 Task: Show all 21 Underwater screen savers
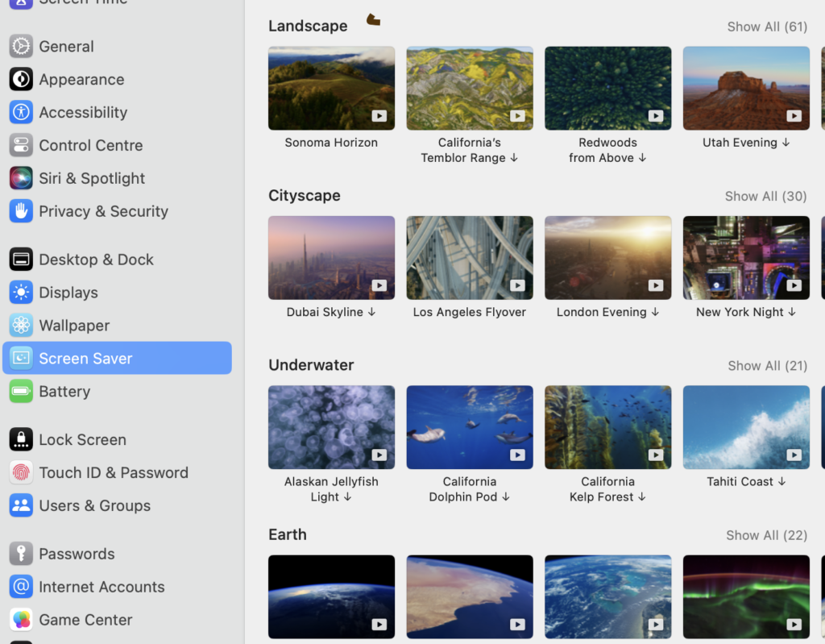click(767, 364)
